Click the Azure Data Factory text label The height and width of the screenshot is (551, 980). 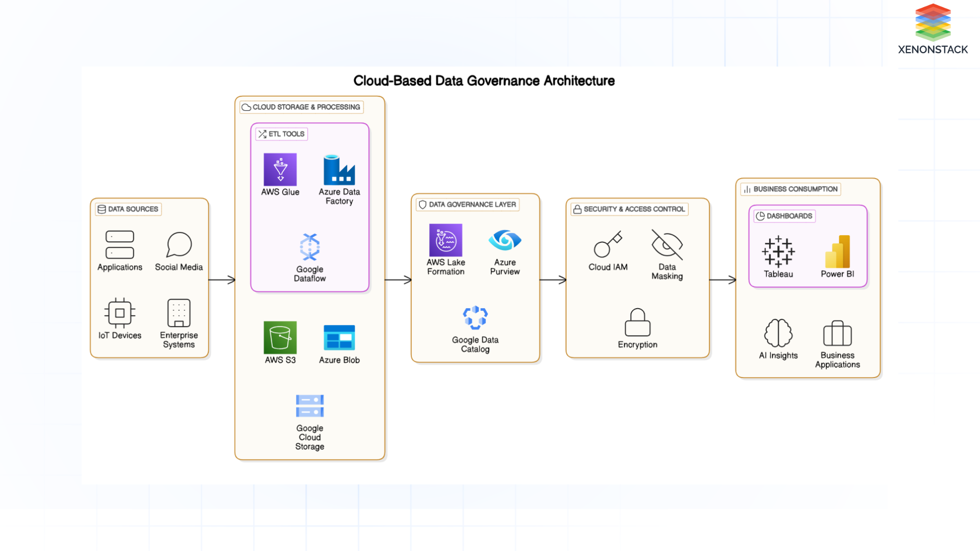click(x=339, y=196)
